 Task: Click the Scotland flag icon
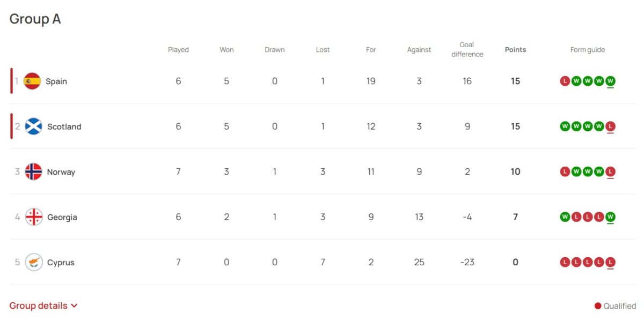coord(33,126)
